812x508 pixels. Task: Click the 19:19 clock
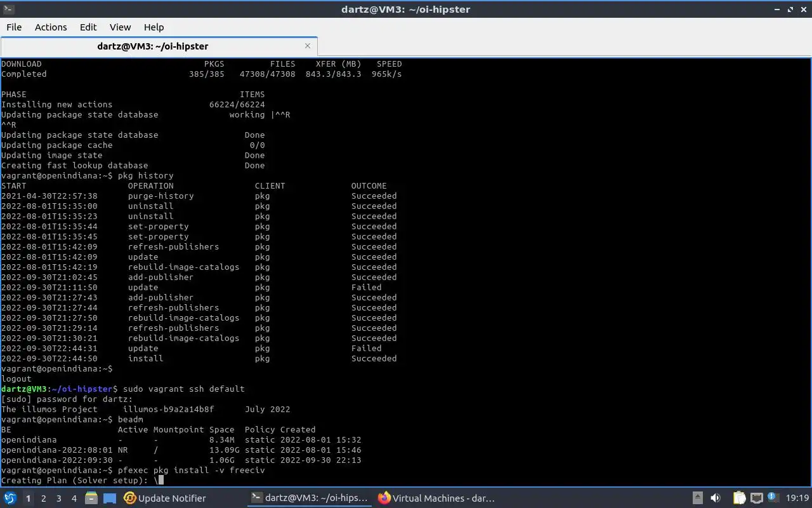(x=797, y=498)
